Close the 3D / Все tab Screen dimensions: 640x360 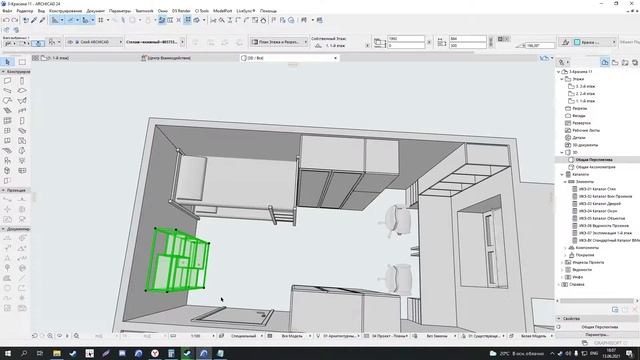click(x=336, y=58)
